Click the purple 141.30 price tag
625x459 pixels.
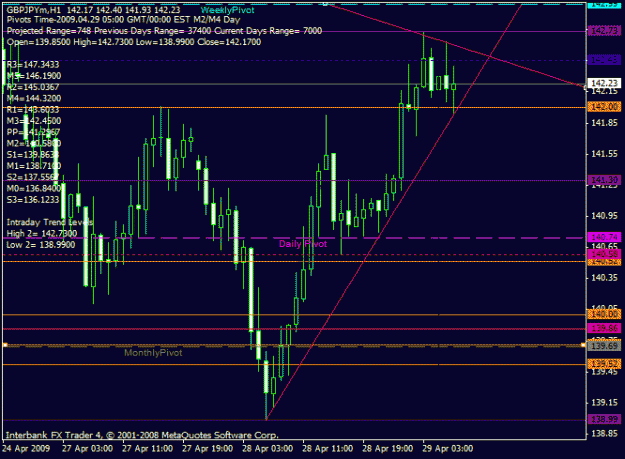point(605,180)
